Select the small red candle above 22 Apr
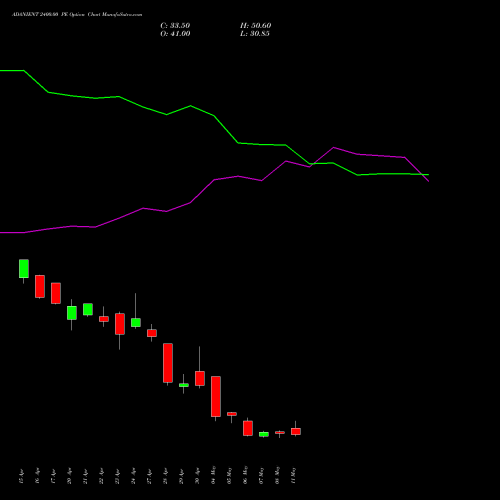 coord(104,319)
